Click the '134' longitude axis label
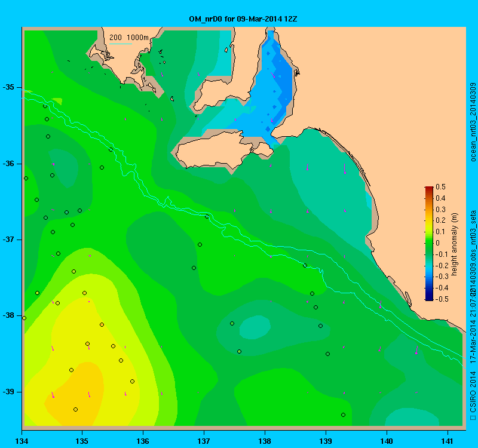The height and width of the screenshot is (448, 478). 22,441
